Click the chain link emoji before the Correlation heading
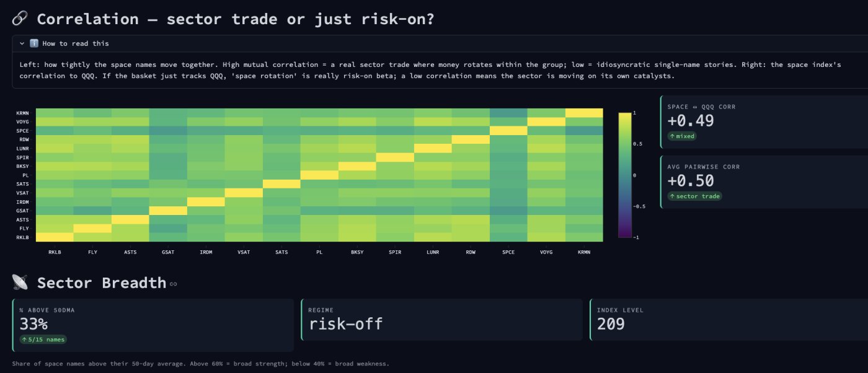Screen dimensions: 868x373 point(20,19)
